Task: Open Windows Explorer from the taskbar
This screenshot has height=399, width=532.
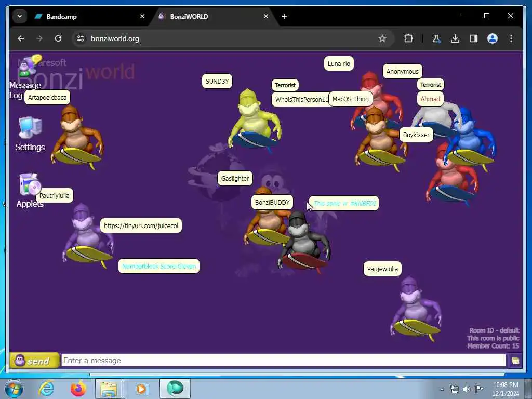Action: click(109, 389)
